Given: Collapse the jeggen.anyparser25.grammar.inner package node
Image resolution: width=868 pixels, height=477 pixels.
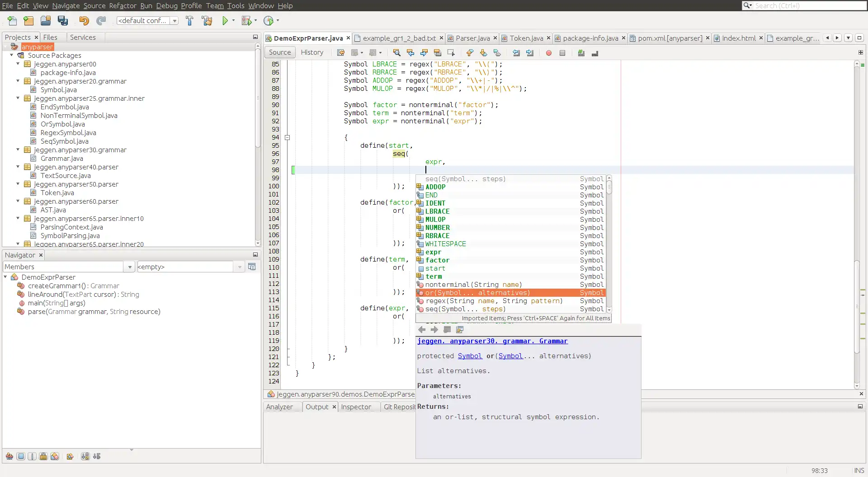Looking at the screenshot, I should [18, 98].
